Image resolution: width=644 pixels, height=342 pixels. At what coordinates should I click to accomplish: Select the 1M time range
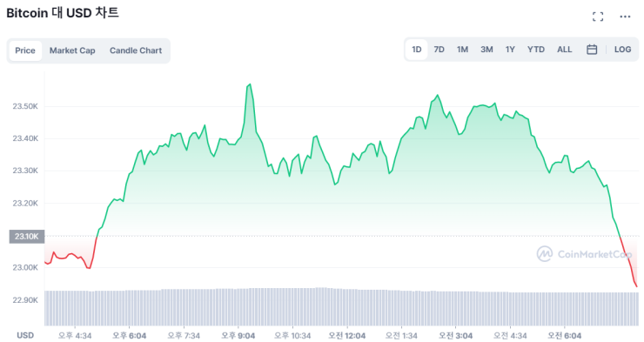point(462,50)
